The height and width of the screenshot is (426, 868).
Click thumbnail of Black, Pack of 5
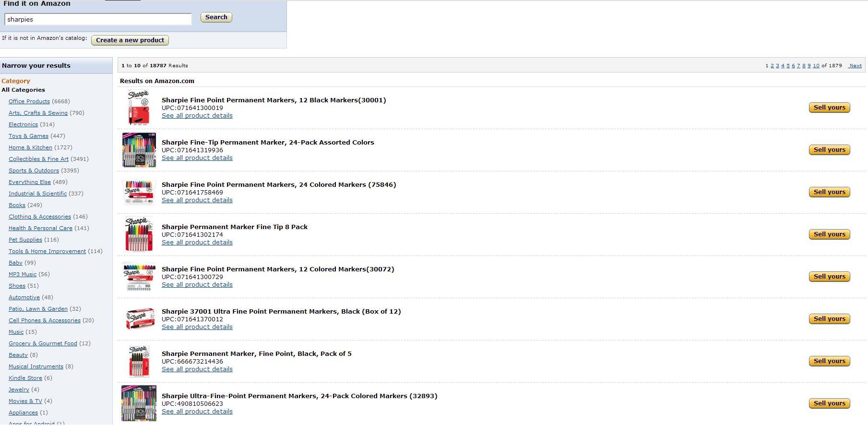click(x=139, y=361)
